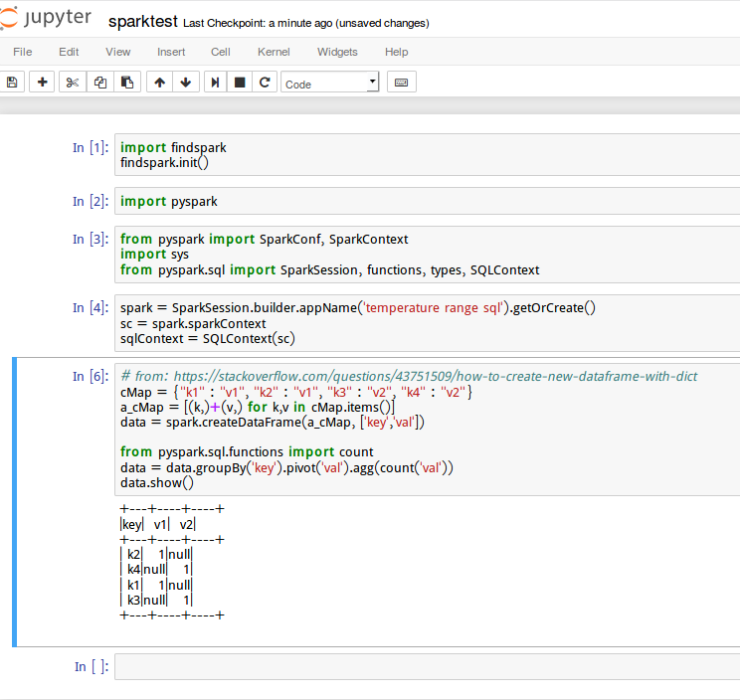
Task: Click the empty code cell at the bottom
Action: coord(427,666)
